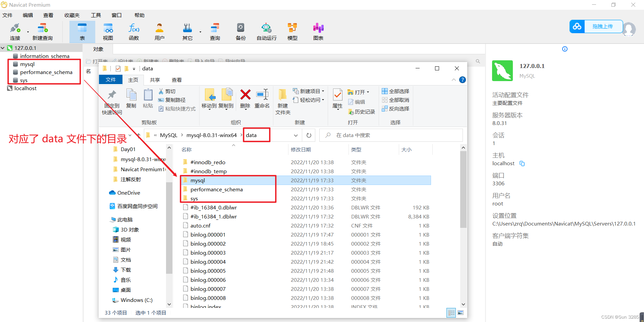
Task: Switch to the View (查看) ribbon tab in Explorer
Action: (x=177, y=80)
